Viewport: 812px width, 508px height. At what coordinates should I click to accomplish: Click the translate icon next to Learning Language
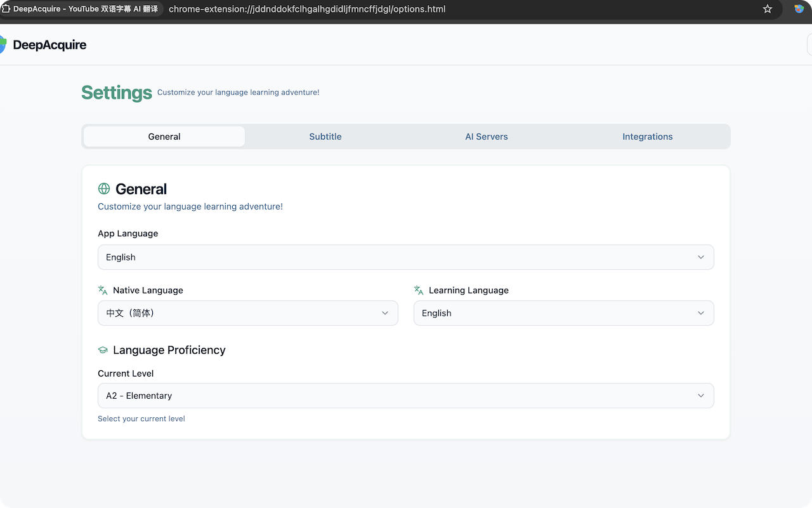coord(419,290)
